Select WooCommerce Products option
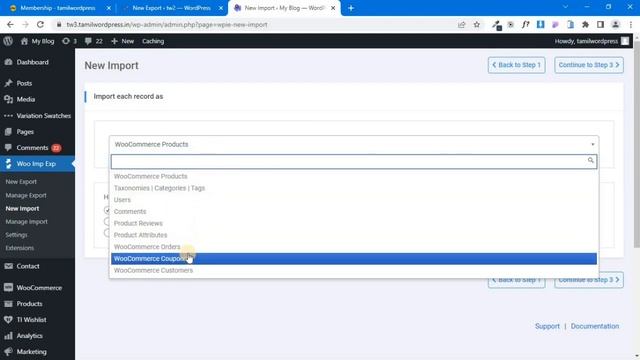This screenshot has height=360, width=640. coord(354,176)
